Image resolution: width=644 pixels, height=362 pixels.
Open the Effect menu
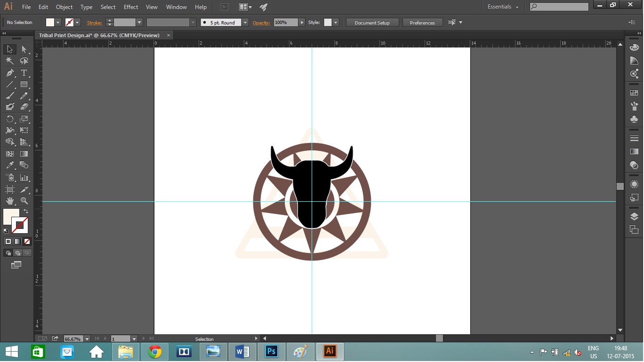tap(131, 7)
